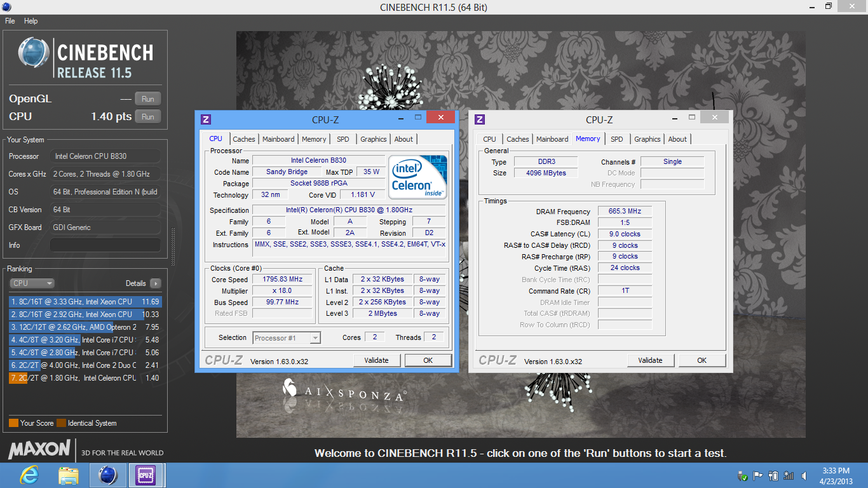Select ranking row 4 Core i7 3.20 GHz
This screenshot has height=488, width=868.
click(85, 340)
